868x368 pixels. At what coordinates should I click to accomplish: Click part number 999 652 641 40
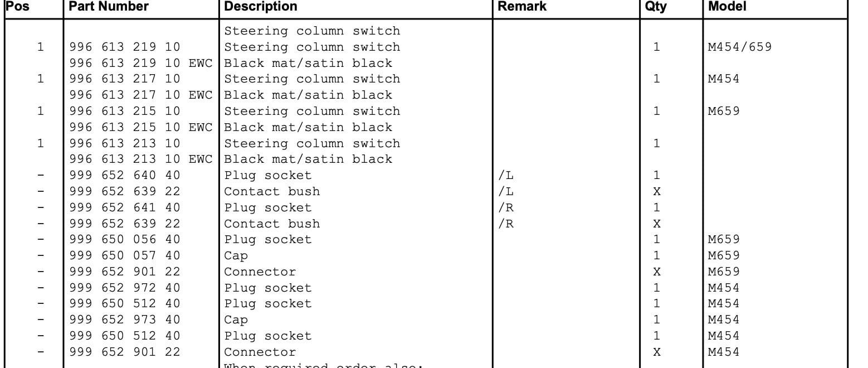[125, 207]
